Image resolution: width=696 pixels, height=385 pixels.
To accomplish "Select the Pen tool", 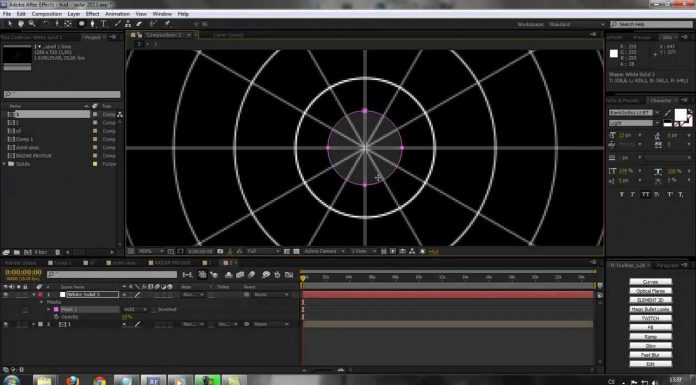I will (92, 24).
